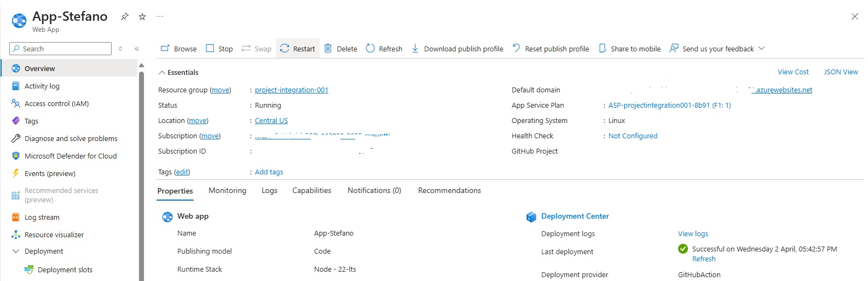Switch to the Capabilities tab

tap(312, 190)
